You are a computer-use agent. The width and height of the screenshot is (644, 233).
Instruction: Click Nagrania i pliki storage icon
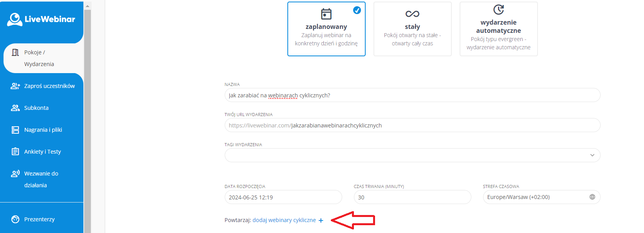15,130
